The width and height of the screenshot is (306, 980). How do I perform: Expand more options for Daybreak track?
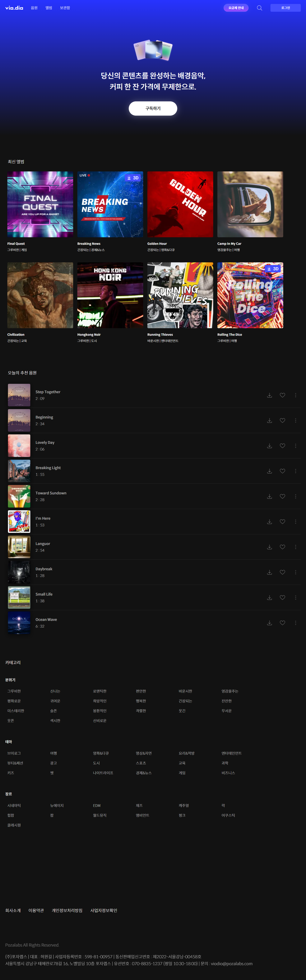[295, 572]
